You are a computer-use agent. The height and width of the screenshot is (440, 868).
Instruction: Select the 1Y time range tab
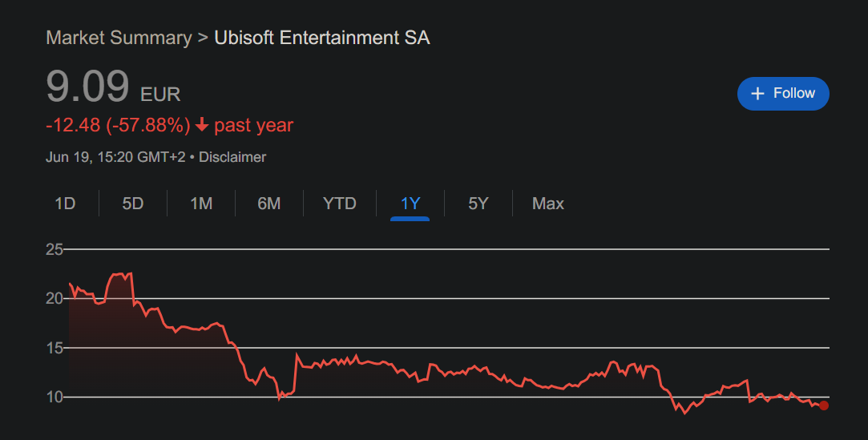click(x=410, y=204)
